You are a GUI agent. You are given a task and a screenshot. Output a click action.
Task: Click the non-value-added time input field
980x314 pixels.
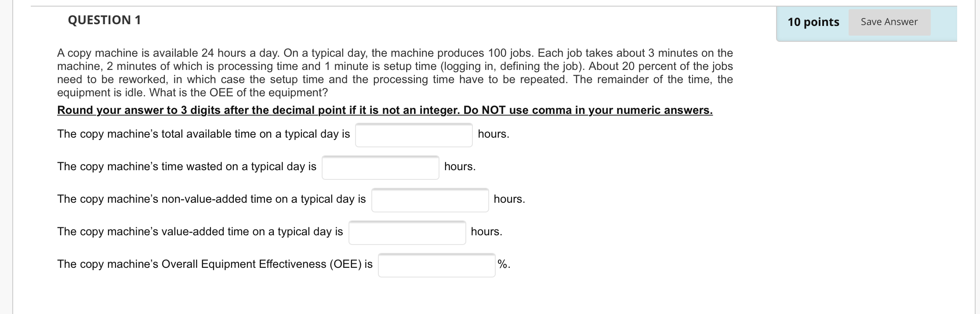click(430, 200)
